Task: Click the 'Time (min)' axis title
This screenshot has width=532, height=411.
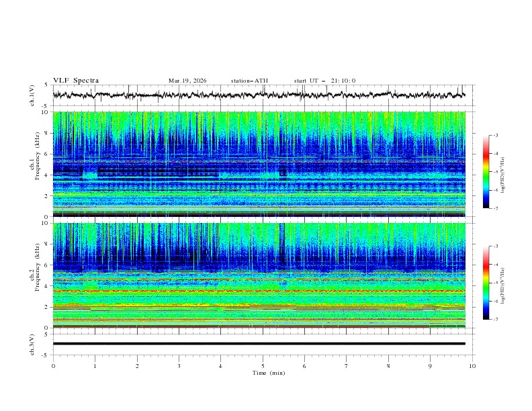Action: [269, 373]
